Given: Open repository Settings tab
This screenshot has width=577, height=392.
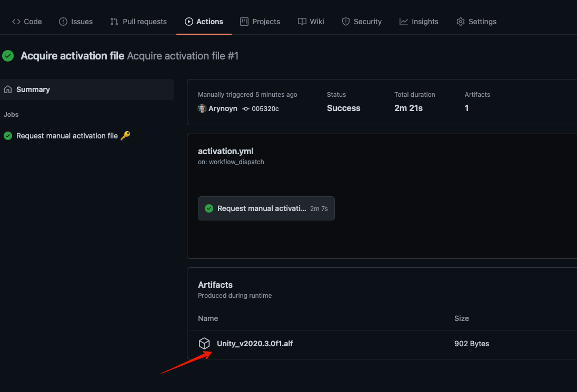Looking at the screenshot, I should (x=476, y=22).
